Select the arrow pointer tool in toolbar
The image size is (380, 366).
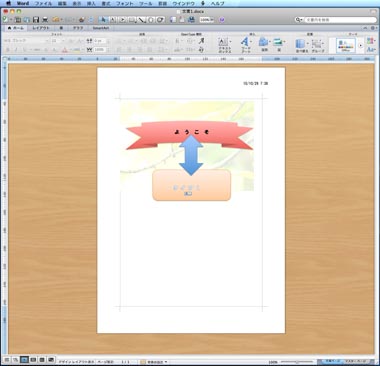104,20
